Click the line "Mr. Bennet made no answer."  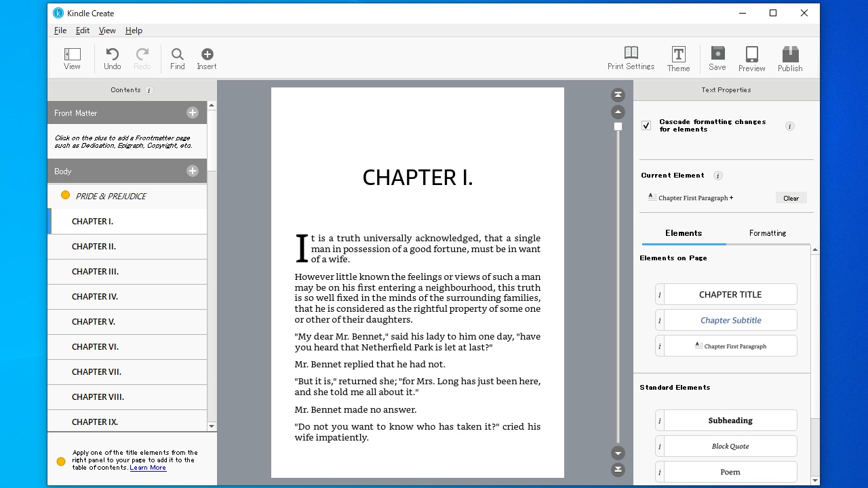(355, 410)
